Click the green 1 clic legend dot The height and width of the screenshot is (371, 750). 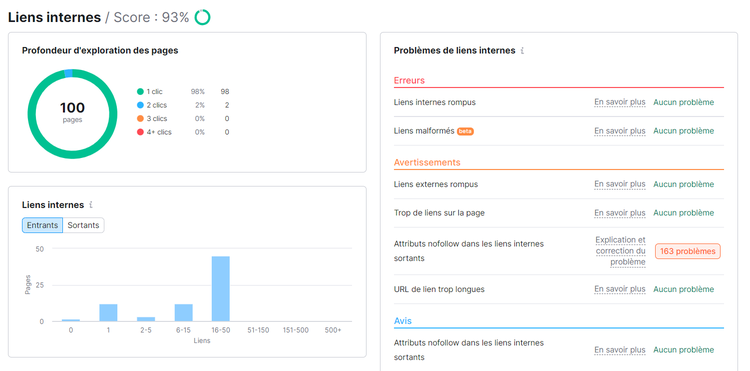pyautogui.click(x=140, y=92)
